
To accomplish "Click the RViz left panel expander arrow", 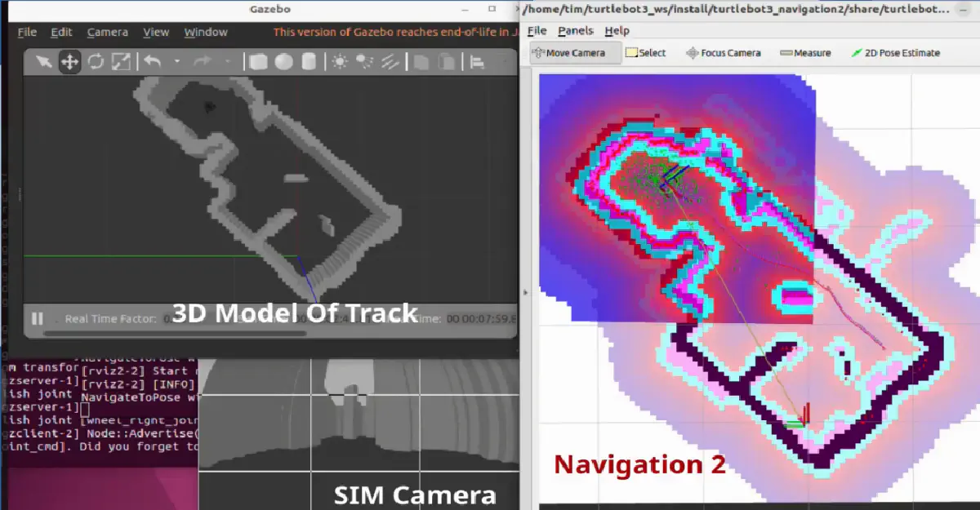I will (x=524, y=291).
